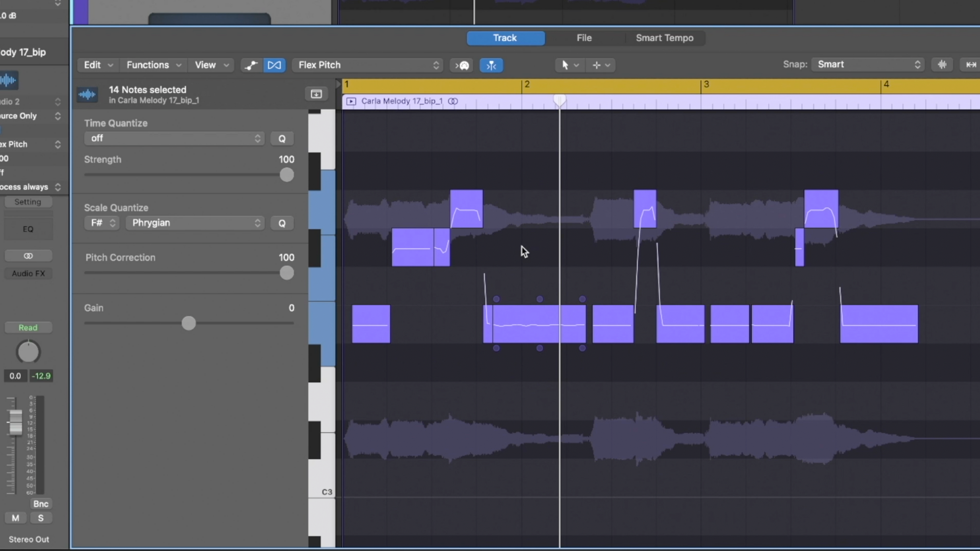Toggle the Catch Playhead button

point(491,65)
